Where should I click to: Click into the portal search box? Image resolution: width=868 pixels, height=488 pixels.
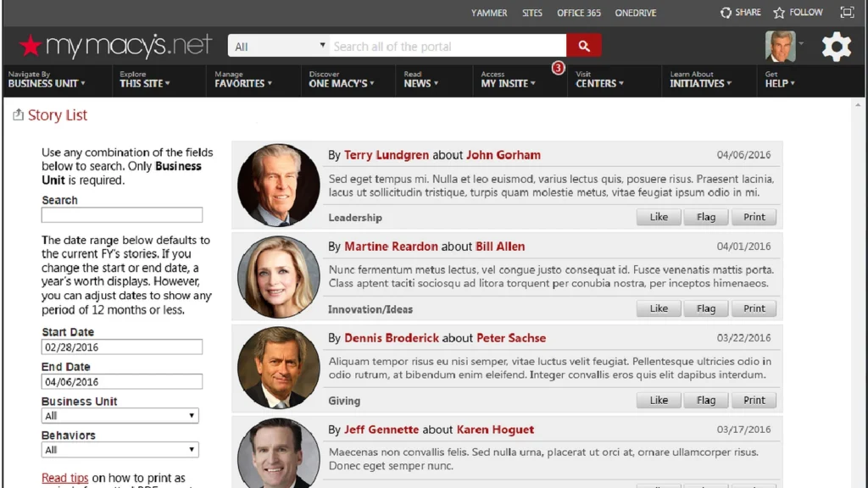pos(448,46)
